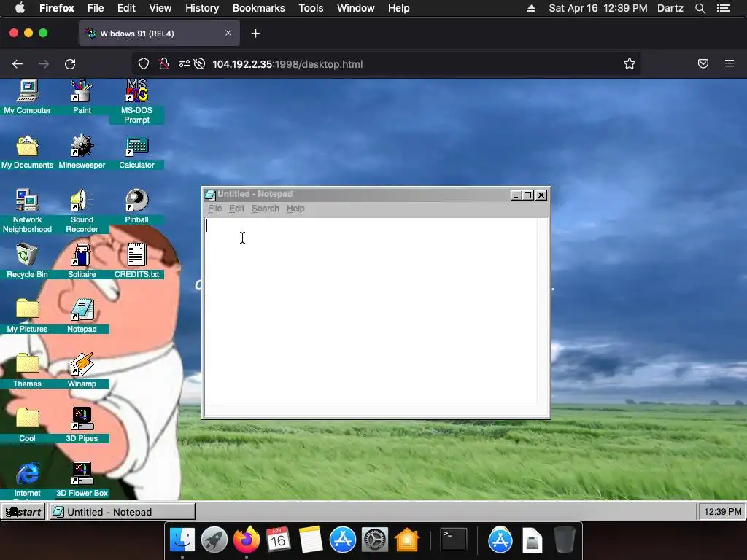Click the insecure connection padlock icon

tap(164, 64)
